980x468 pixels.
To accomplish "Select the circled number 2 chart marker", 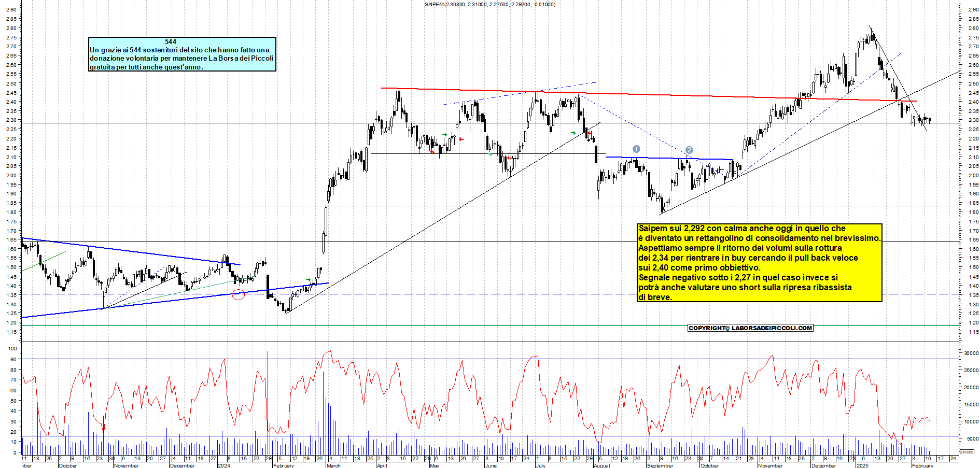I will 689,150.
